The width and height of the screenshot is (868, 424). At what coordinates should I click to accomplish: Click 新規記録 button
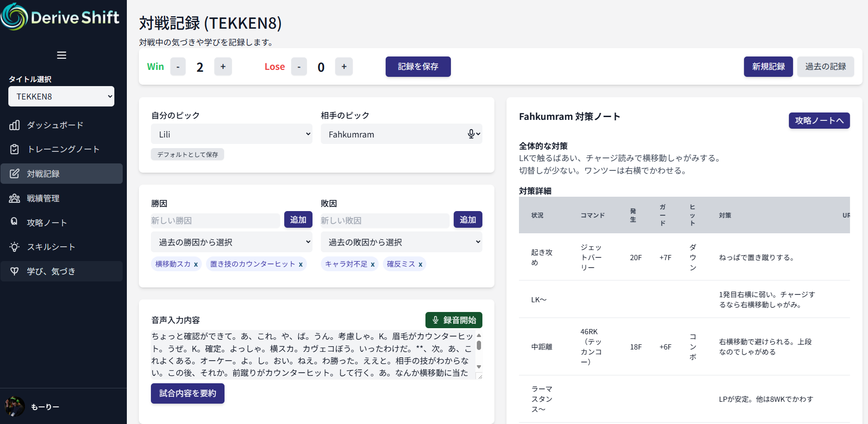[768, 67]
